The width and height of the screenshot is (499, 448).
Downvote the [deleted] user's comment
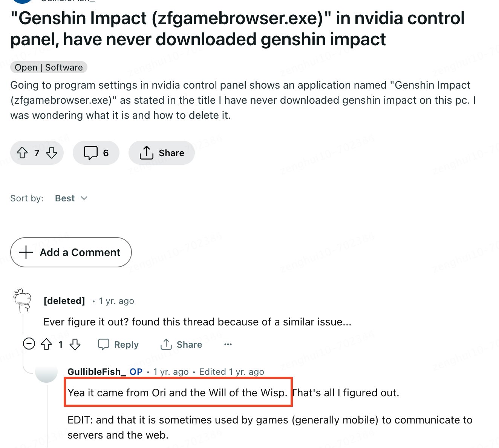(75, 344)
